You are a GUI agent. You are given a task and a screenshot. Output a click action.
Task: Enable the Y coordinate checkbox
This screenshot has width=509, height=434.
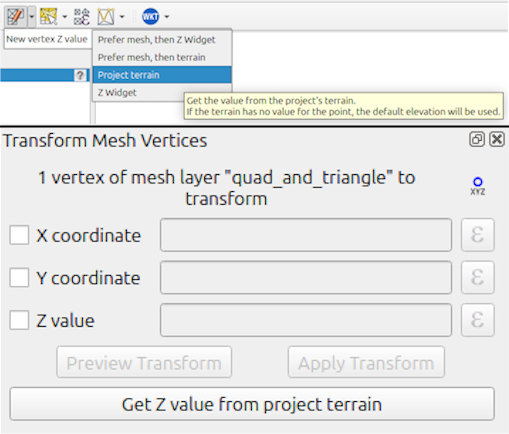(x=19, y=277)
